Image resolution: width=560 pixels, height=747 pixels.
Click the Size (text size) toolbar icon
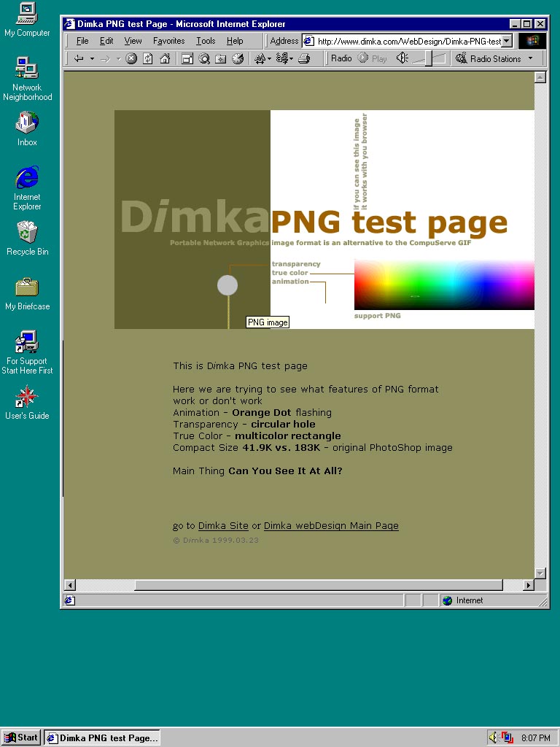[x=262, y=58]
